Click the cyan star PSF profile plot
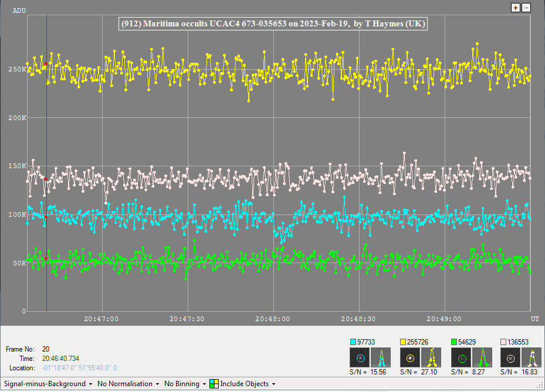Viewport: 545px width, 392px height. click(380, 357)
